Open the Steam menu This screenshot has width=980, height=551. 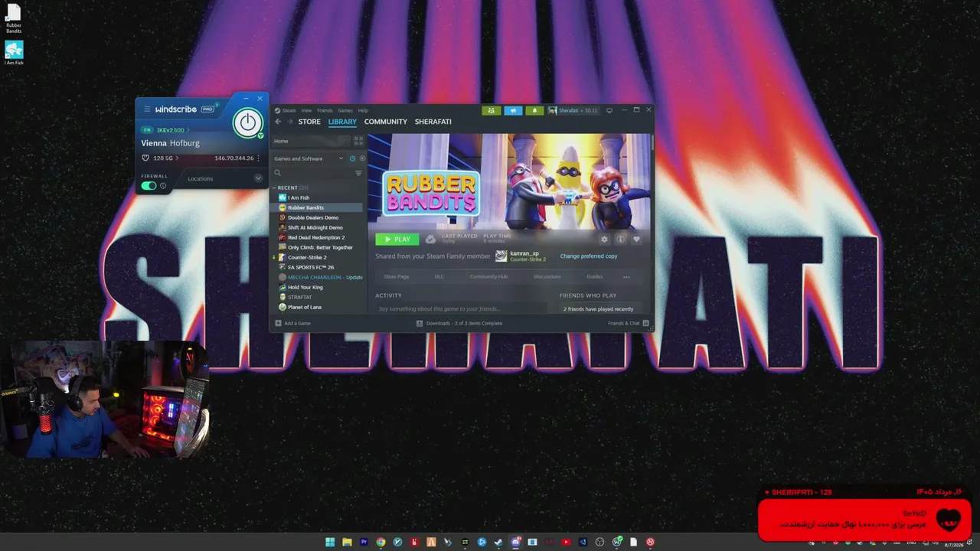click(289, 110)
